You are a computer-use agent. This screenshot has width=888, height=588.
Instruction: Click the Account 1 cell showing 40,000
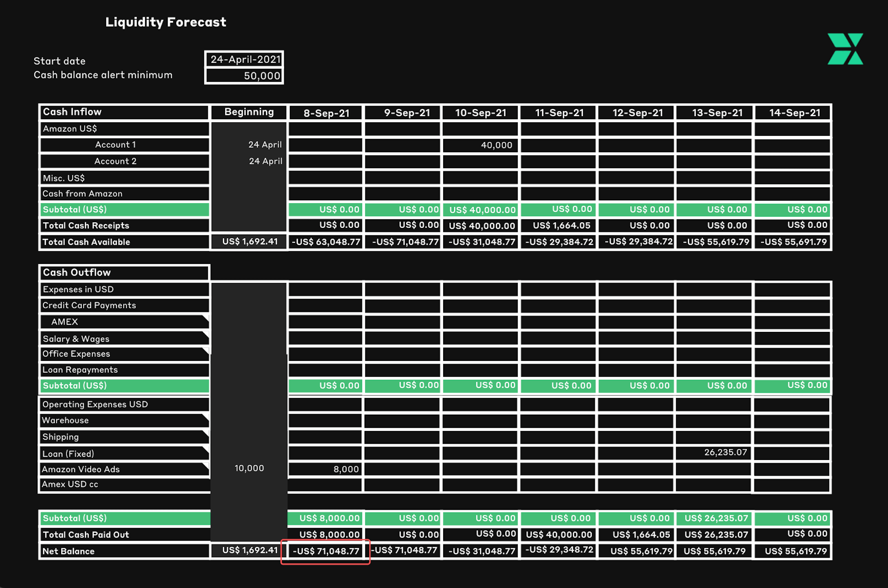[x=480, y=145]
